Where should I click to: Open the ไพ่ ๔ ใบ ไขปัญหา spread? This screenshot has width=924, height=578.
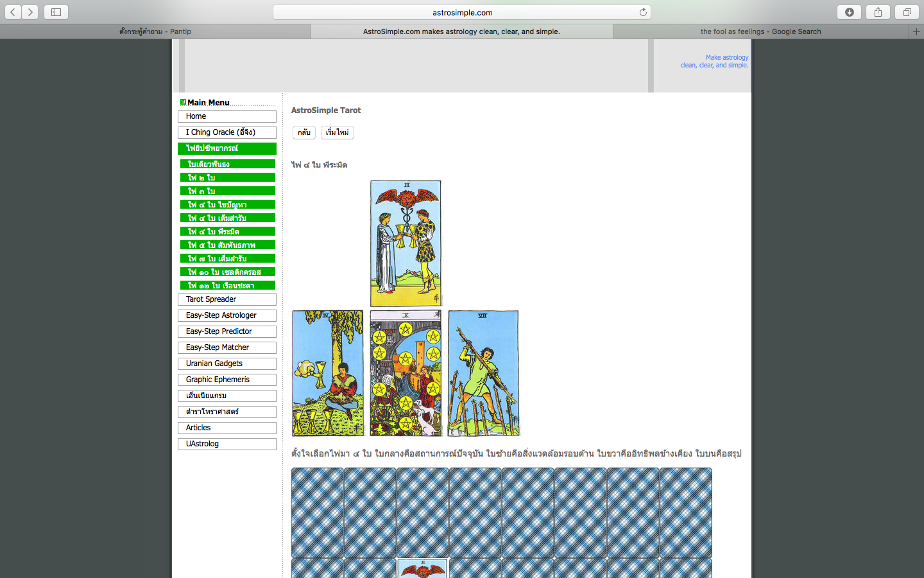click(228, 205)
